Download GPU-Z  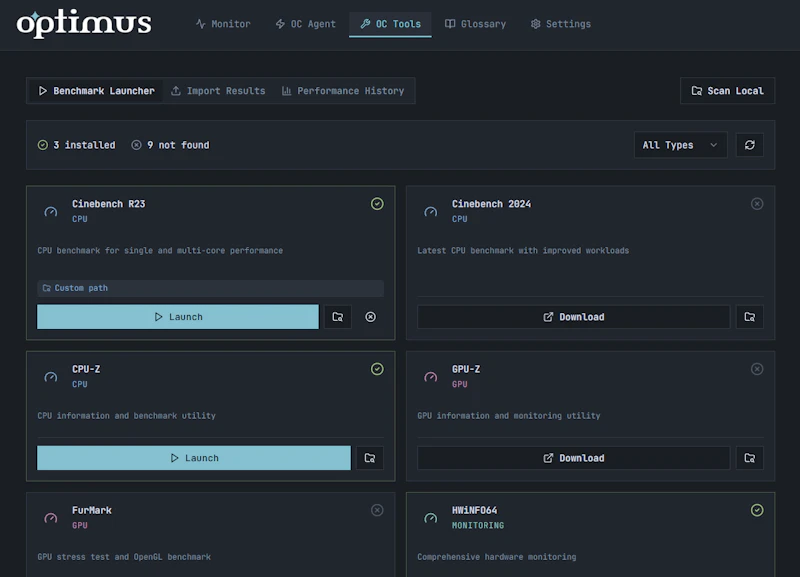pyautogui.click(x=573, y=458)
